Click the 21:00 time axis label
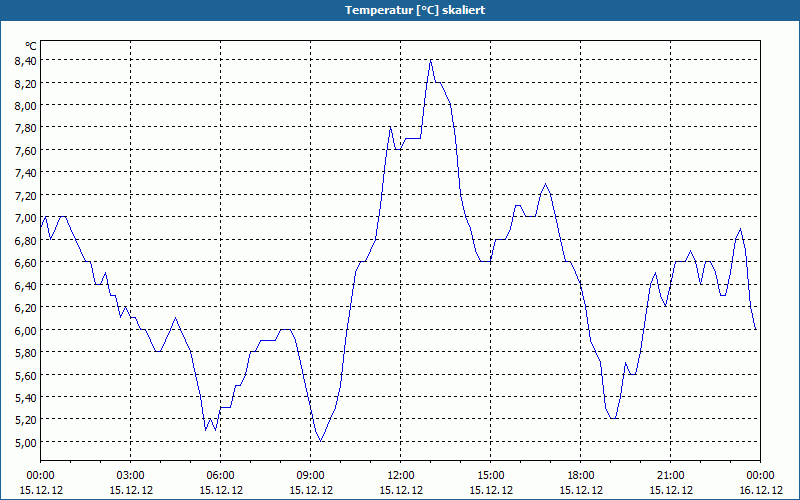 coord(670,476)
